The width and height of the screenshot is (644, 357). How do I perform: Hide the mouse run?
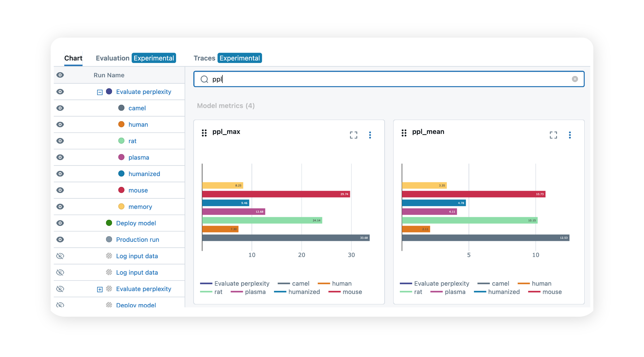click(60, 190)
